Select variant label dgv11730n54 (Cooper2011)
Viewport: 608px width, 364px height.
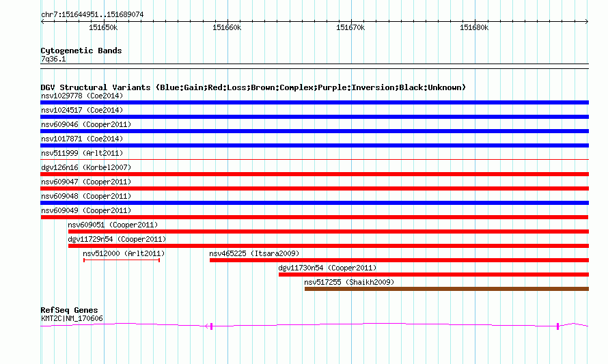(328, 268)
